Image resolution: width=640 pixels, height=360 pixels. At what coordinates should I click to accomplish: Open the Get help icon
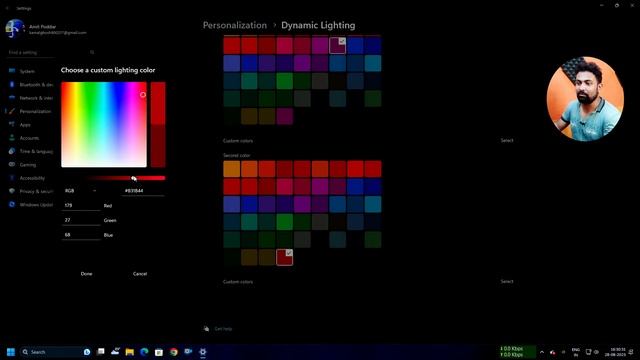tap(207, 329)
